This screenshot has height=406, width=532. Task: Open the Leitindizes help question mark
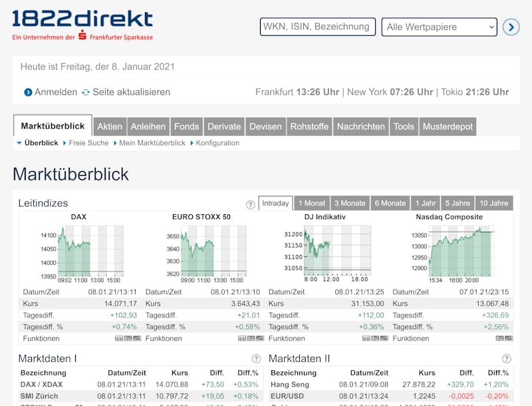click(x=251, y=204)
